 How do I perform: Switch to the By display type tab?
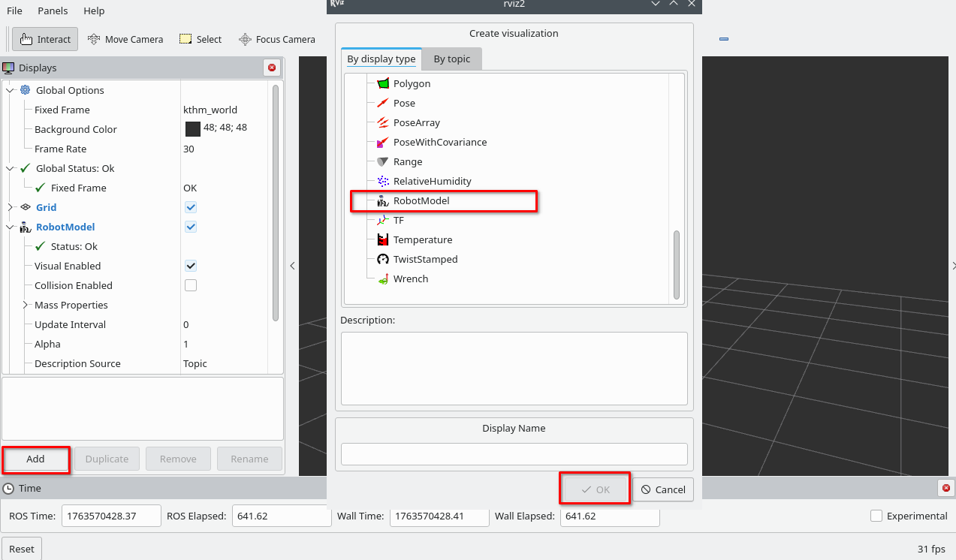click(x=381, y=59)
